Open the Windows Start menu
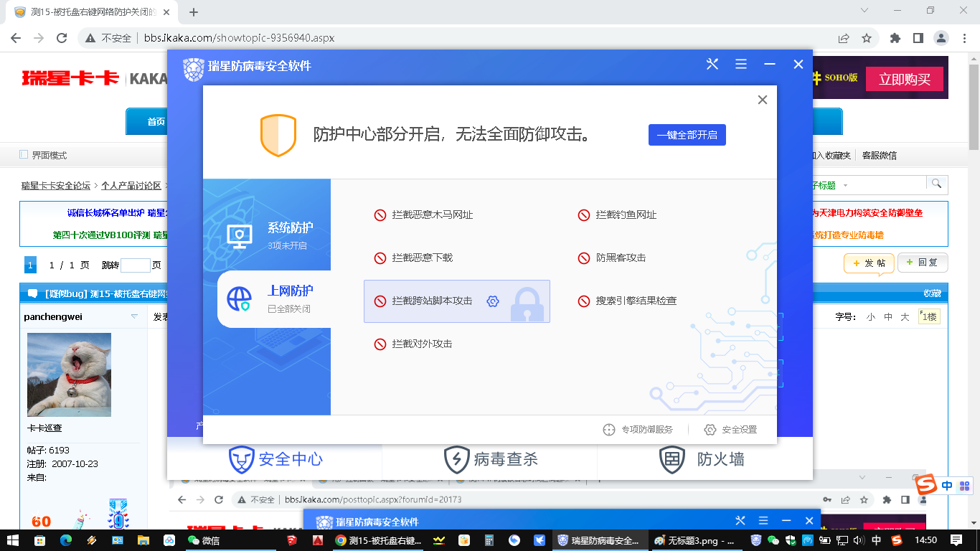980x551 pixels. pos(13,540)
